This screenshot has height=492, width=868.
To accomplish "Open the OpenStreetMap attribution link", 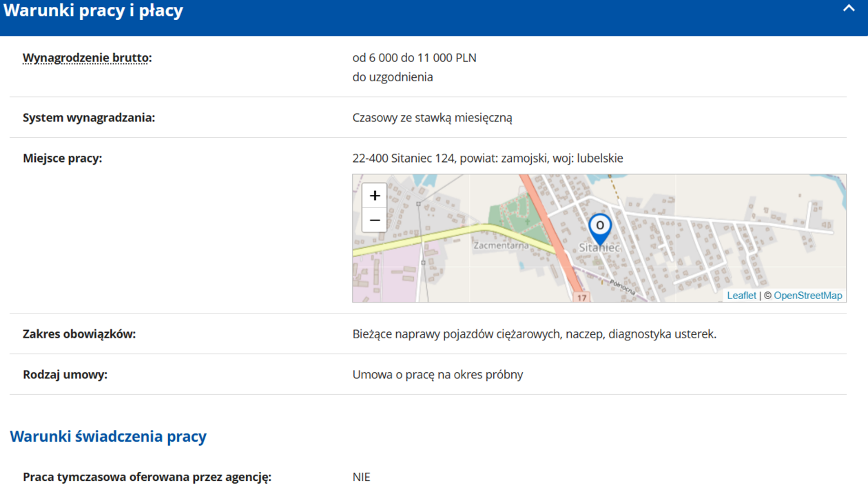I will [807, 296].
